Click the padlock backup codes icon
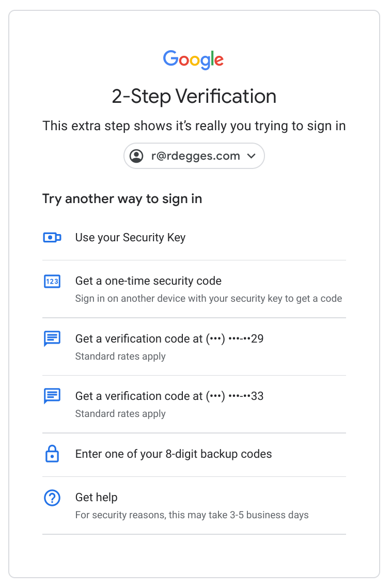Image resolution: width=391 pixels, height=588 pixels. 52,454
